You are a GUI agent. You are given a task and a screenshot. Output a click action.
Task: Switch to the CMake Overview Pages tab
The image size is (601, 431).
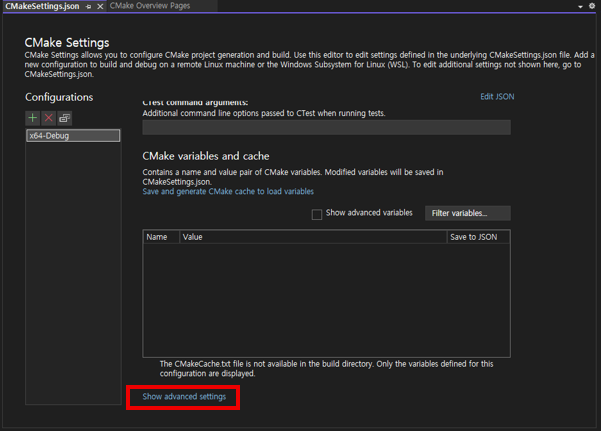click(149, 6)
